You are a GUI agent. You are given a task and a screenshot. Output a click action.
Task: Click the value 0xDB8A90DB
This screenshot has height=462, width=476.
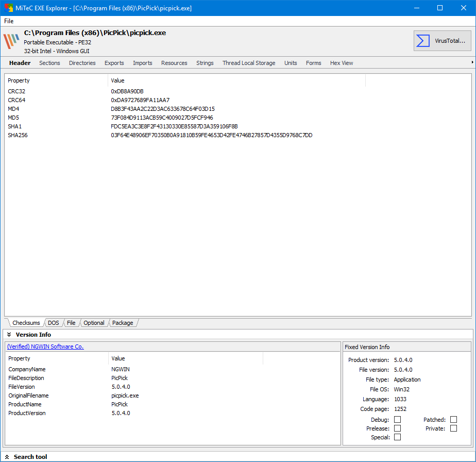click(x=127, y=91)
